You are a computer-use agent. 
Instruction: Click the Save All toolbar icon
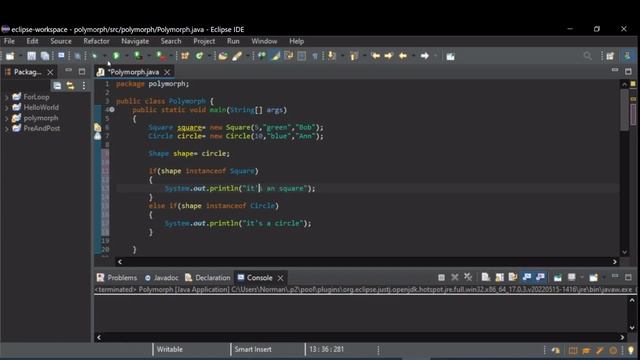[44, 56]
